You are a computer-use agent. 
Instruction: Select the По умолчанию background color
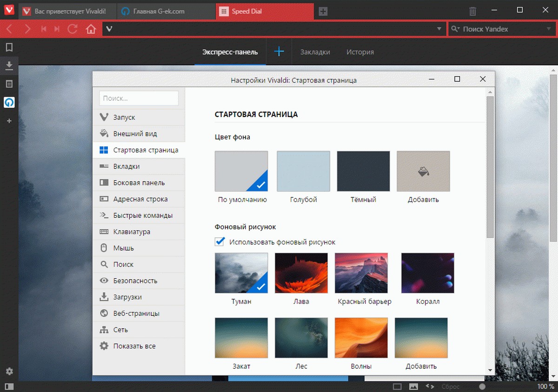(x=241, y=171)
